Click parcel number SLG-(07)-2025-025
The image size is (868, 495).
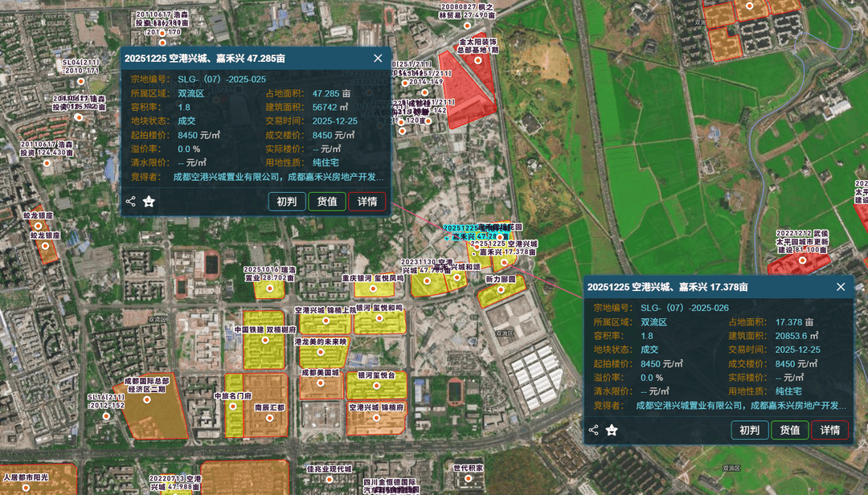click(x=222, y=80)
